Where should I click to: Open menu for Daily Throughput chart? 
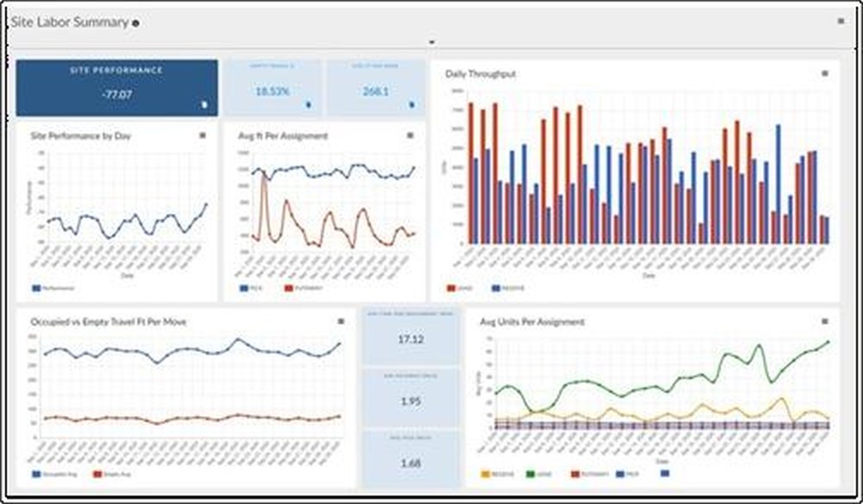(824, 73)
